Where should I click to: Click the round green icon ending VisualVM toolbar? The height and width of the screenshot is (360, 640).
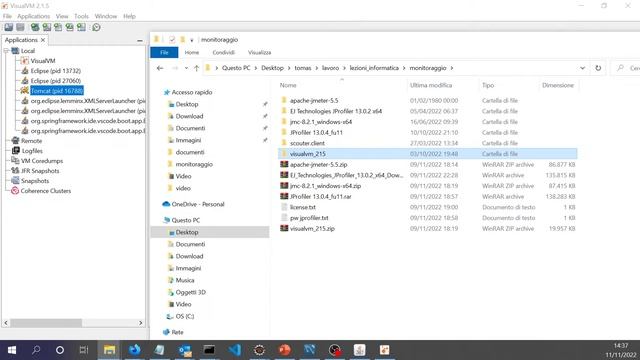coord(96,27)
